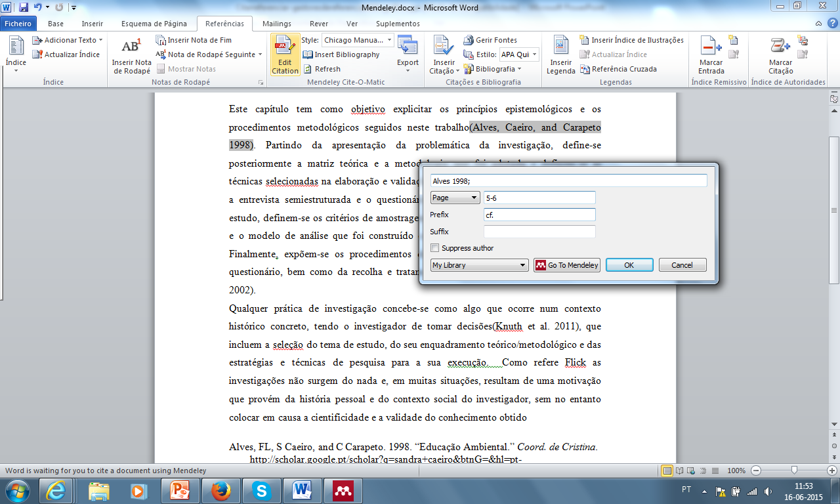Screen dimensions: 840x504
Task: Click the Edit Citation Mendeley button
Action: click(x=285, y=55)
